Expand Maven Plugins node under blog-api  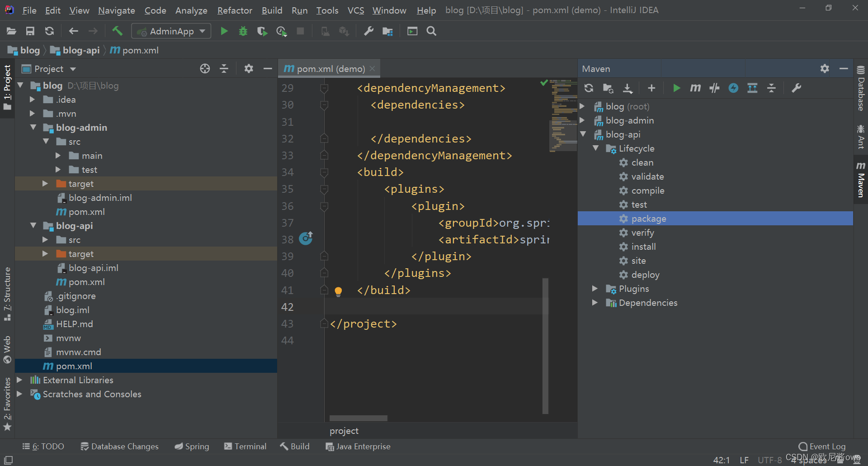pos(595,289)
